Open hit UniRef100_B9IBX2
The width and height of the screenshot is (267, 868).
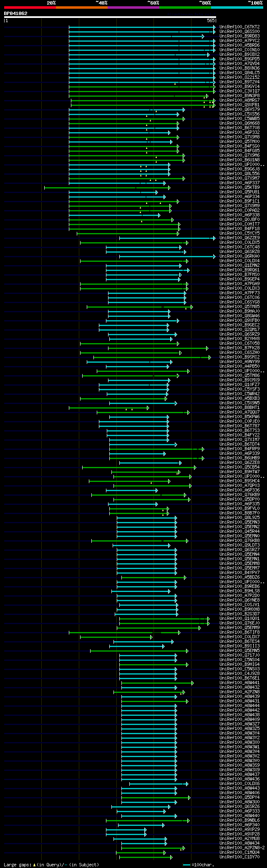tap(239, 54)
